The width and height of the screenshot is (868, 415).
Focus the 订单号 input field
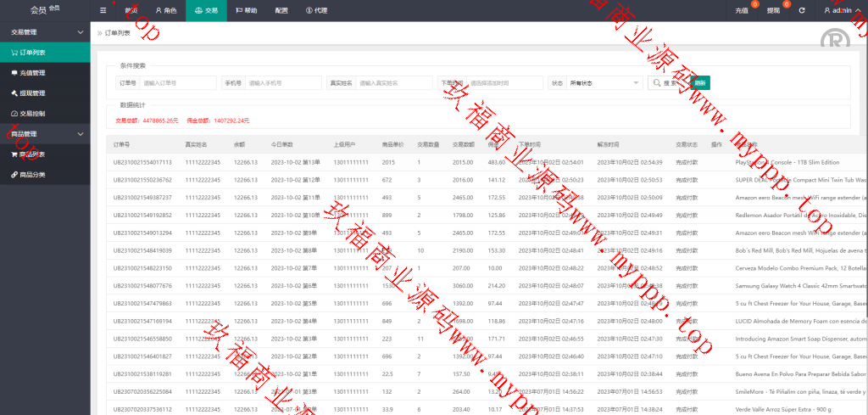pyautogui.click(x=178, y=83)
